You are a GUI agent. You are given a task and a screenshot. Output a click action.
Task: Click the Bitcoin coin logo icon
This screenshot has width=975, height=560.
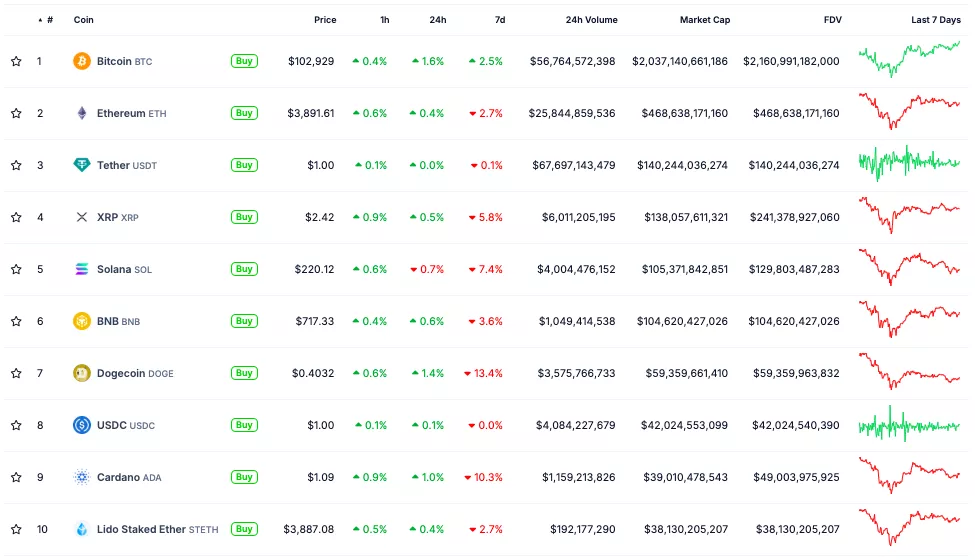82,61
